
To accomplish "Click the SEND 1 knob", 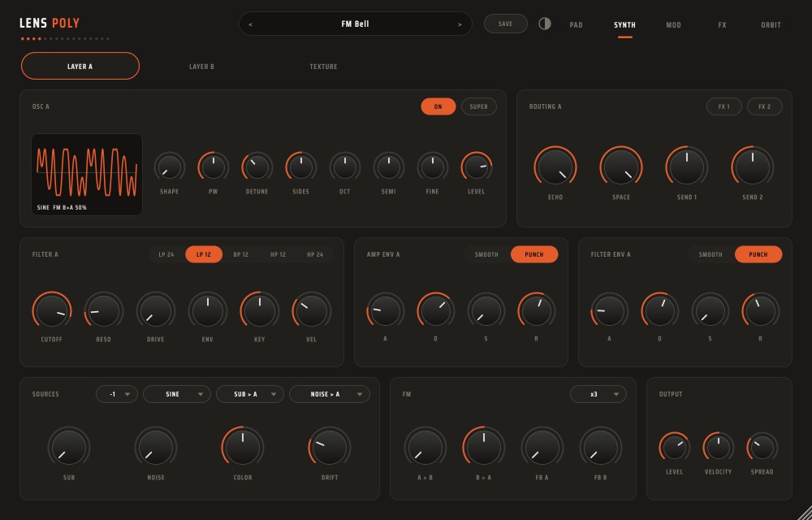I will coord(687,167).
